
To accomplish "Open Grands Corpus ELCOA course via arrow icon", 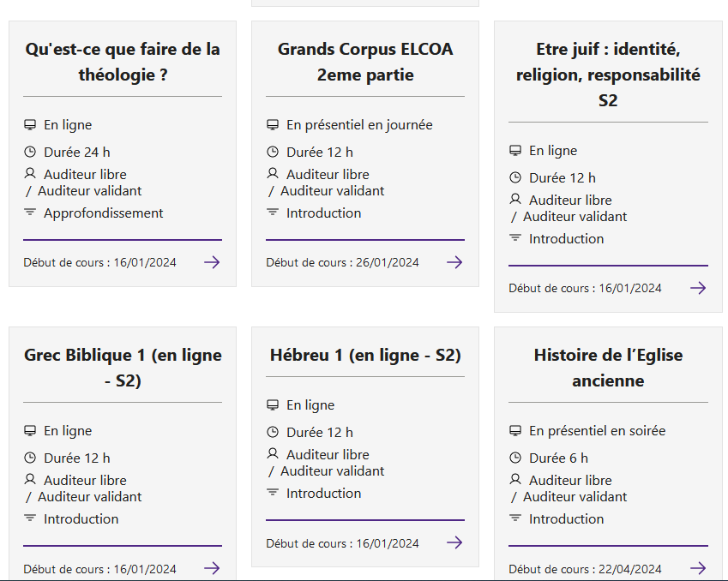I will [x=454, y=262].
